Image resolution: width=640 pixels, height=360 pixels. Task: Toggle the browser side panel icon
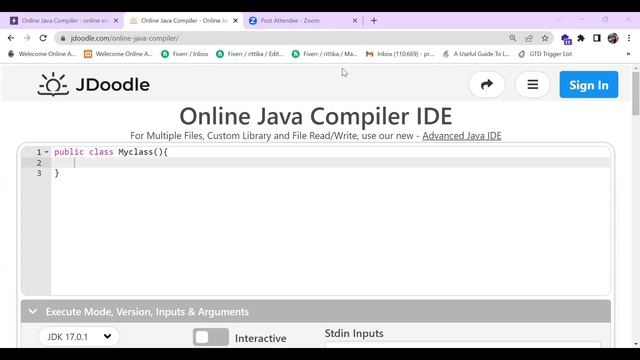pyautogui.click(x=597, y=38)
